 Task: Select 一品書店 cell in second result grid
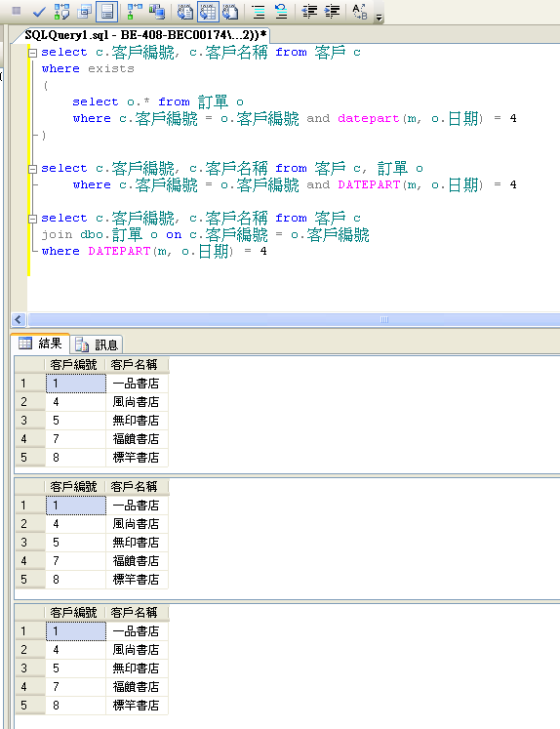(137, 506)
